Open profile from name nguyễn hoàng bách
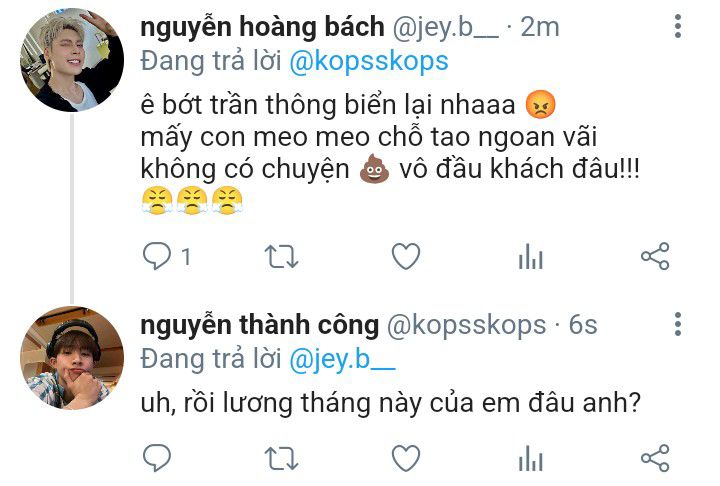This screenshot has width=720, height=486. click(x=262, y=27)
